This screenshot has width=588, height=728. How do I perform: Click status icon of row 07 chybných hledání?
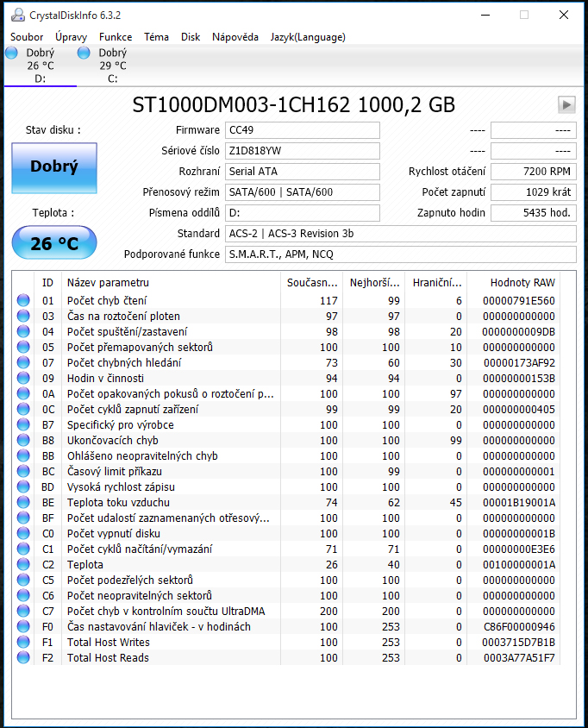coord(23,362)
